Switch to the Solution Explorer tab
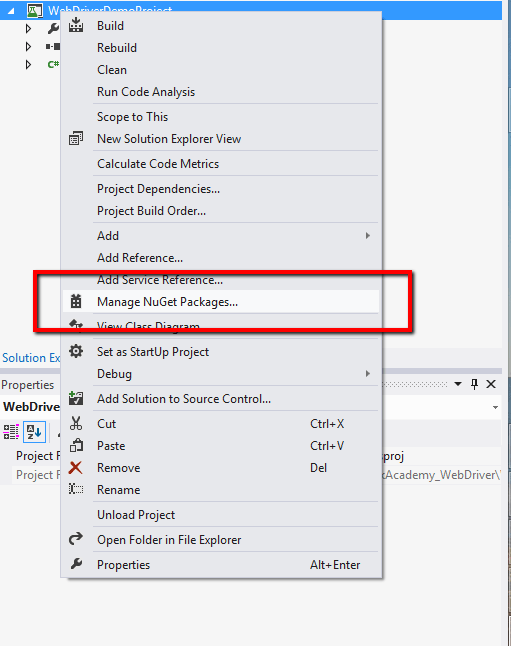 coord(31,358)
